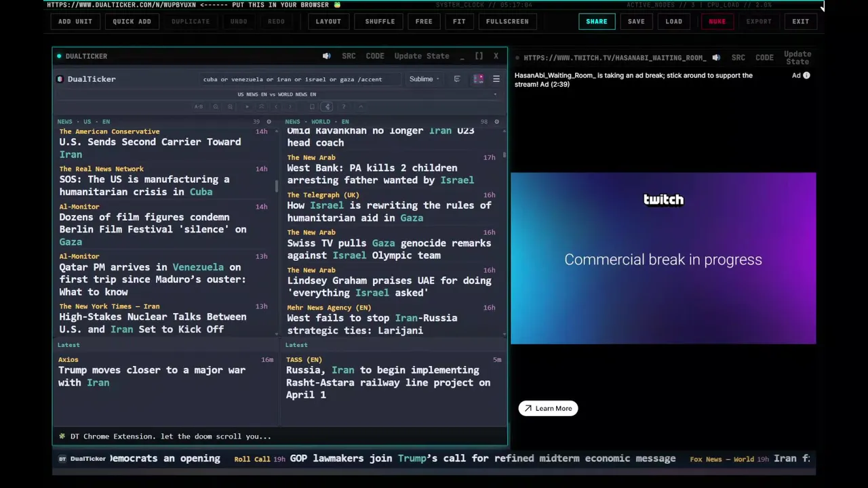Click the double-chevron up icon in DualTicker toolbar
This screenshot has height=488, width=868.
[261, 106]
